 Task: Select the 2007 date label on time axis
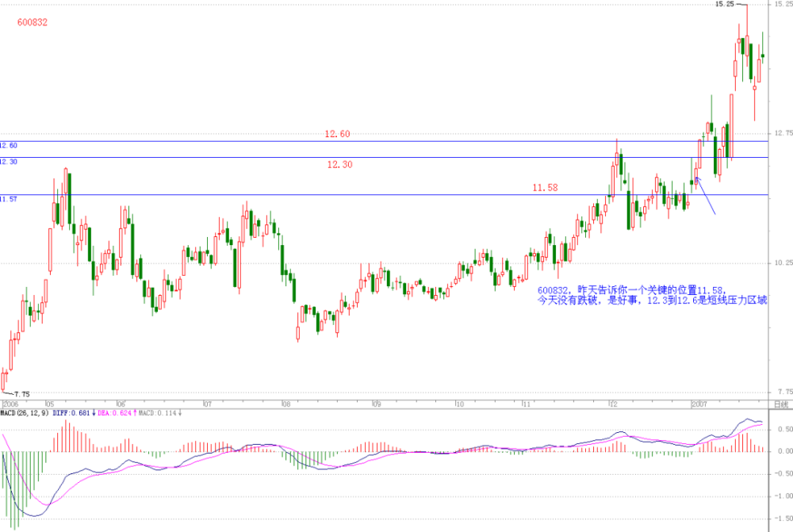(x=699, y=404)
